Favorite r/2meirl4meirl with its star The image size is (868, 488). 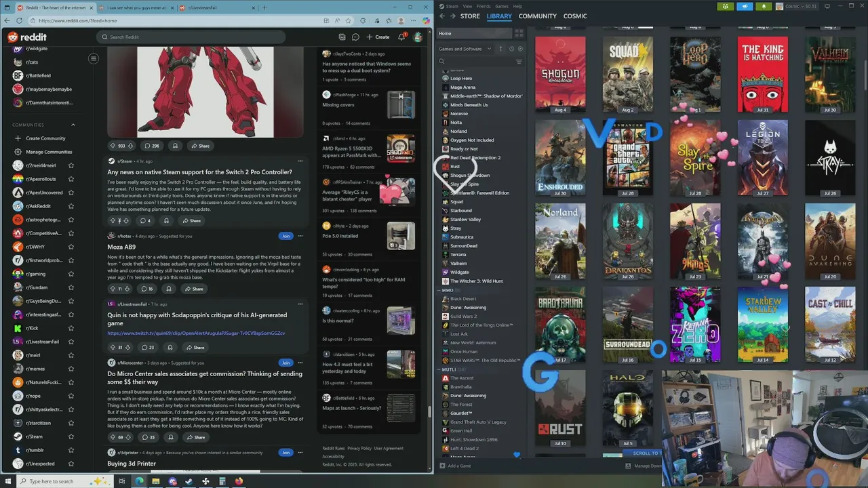click(x=71, y=165)
